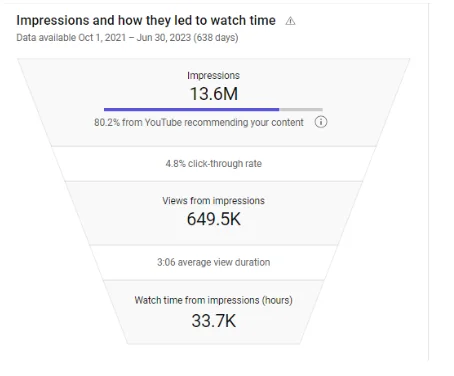Click the card title Impressions and watch time
The height and width of the screenshot is (376, 454).
146,20
